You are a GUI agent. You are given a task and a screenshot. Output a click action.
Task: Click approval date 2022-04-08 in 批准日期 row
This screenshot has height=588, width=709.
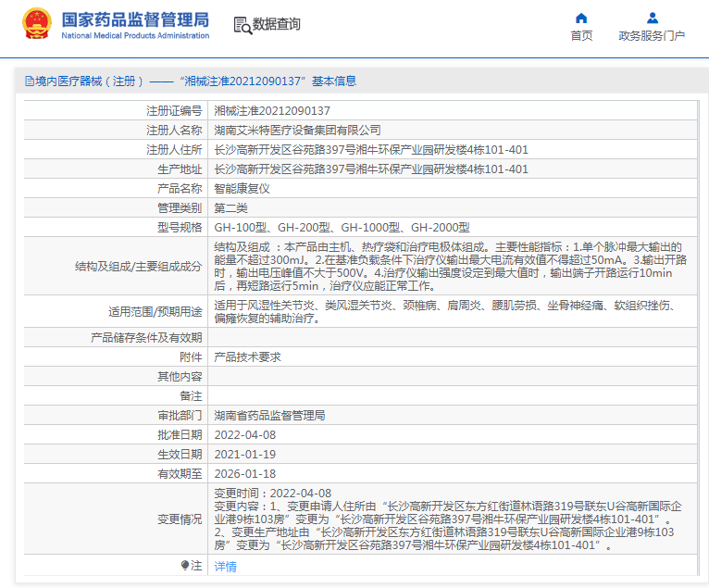[244, 435]
